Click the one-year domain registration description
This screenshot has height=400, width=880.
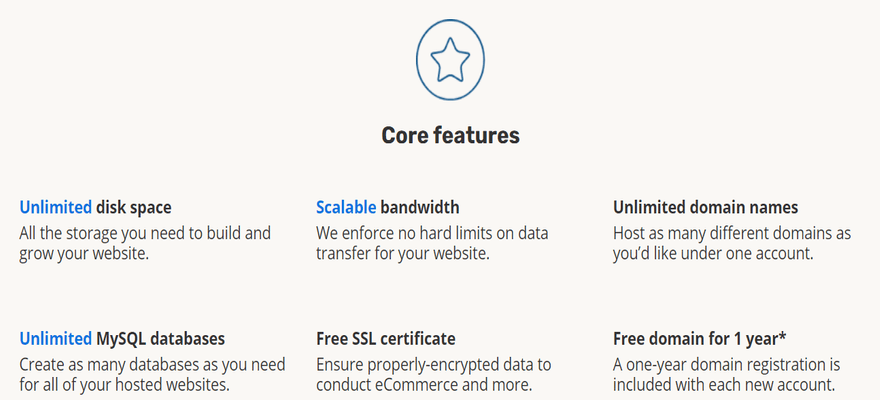pos(726,374)
